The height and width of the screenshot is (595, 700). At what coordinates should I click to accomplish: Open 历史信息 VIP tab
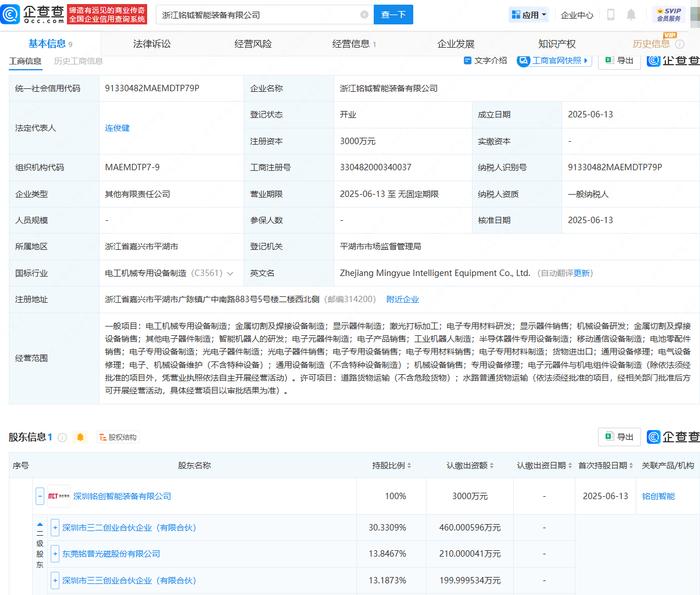[651, 43]
